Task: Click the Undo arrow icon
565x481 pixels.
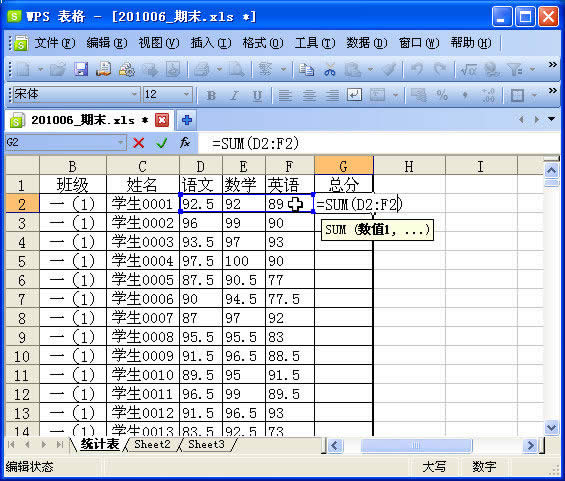Action: point(417,69)
